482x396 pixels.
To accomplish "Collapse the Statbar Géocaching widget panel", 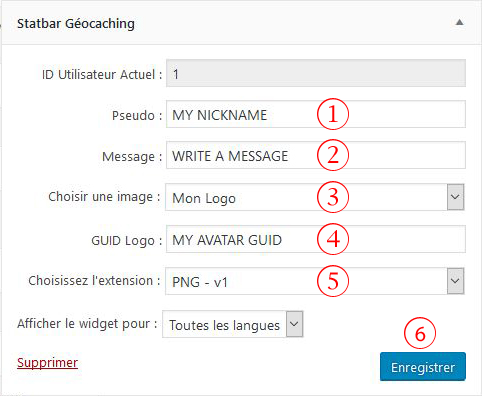I will (x=460, y=23).
